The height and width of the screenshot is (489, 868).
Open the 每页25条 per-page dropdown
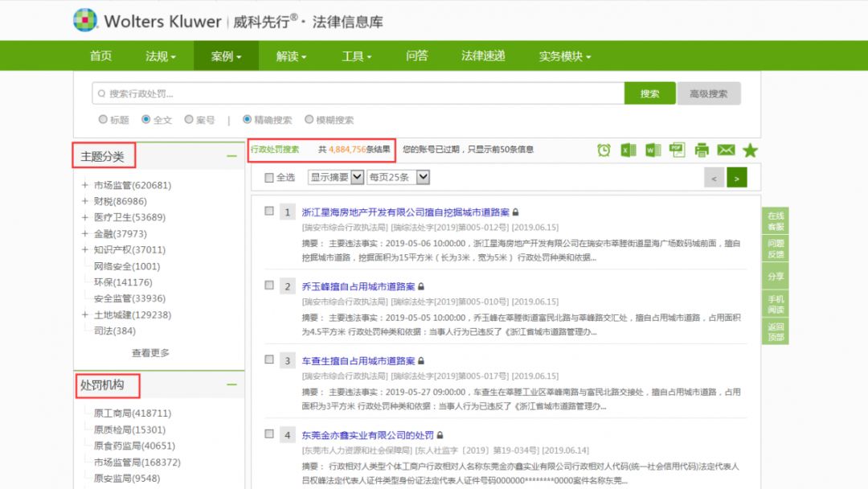tap(399, 177)
